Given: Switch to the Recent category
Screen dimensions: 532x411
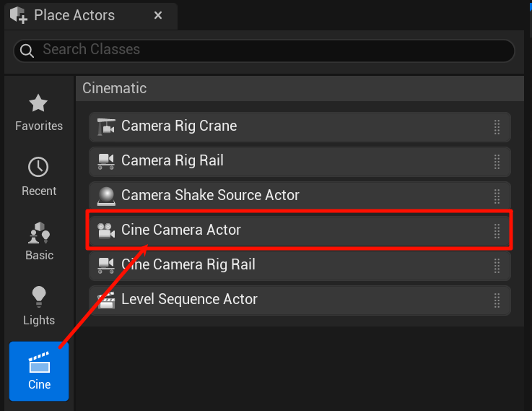Looking at the screenshot, I should click(x=39, y=177).
